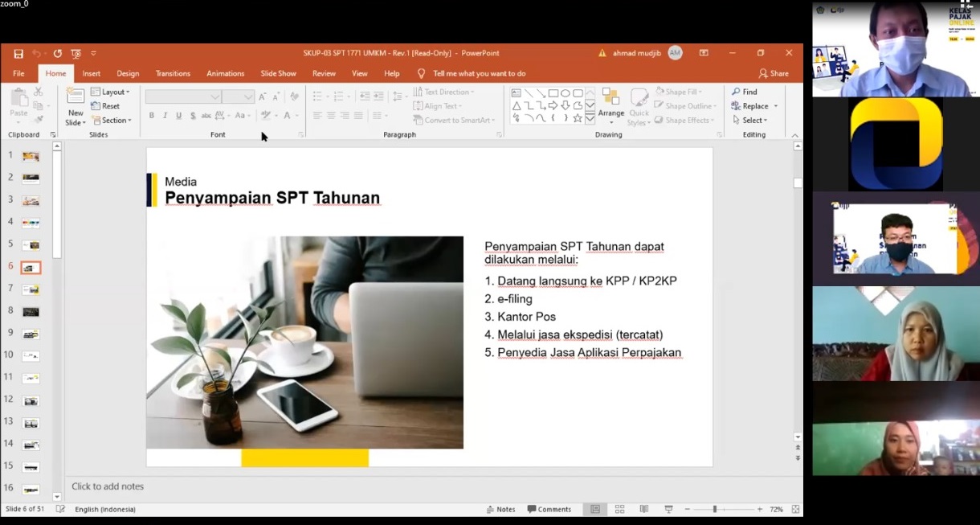Open Reading View from status bar
Screen dimensions: 980x525
[643, 510]
